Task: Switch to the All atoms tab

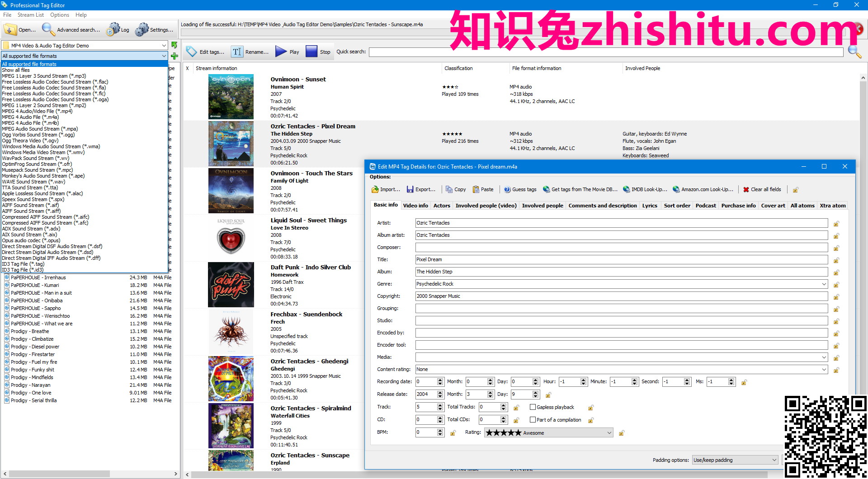Action: coord(802,206)
